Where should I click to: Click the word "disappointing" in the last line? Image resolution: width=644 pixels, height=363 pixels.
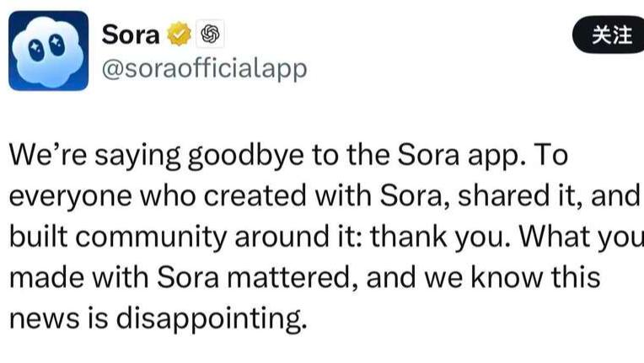(x=209, y=317)
